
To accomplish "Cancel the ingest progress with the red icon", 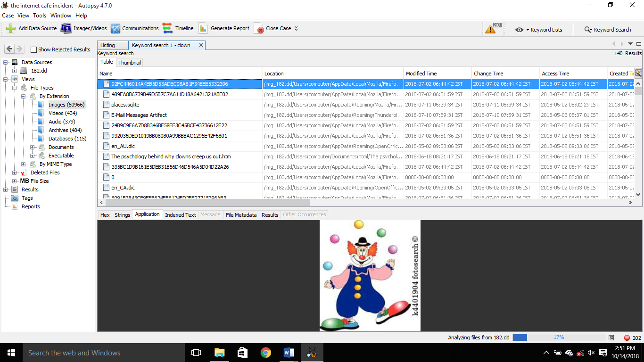I will pos(627,338).
